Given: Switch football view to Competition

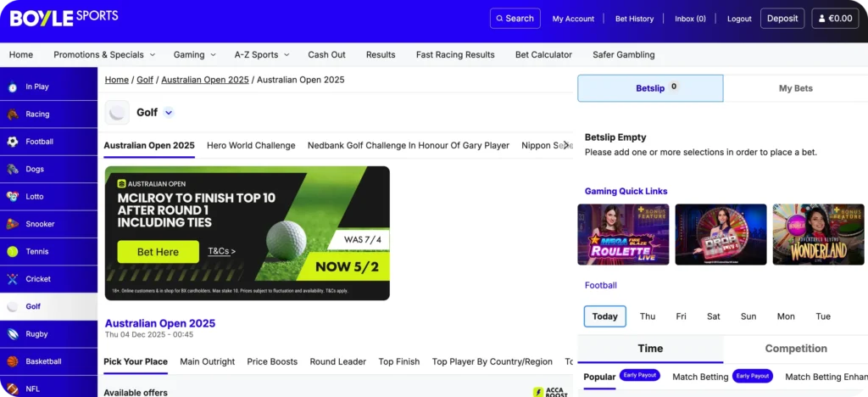Looking at the screenshot, I should 796,349.
